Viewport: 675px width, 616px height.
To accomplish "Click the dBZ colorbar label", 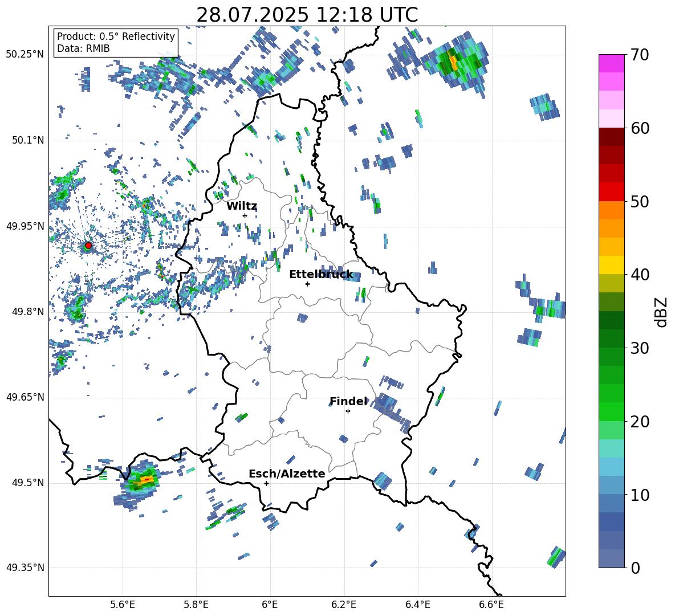I will coord(662,312).
